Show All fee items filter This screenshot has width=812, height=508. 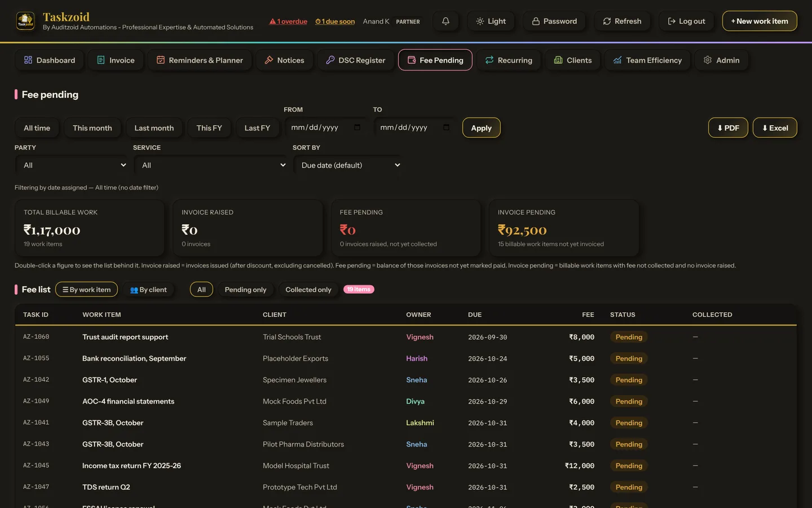click(x=201, y=290)
